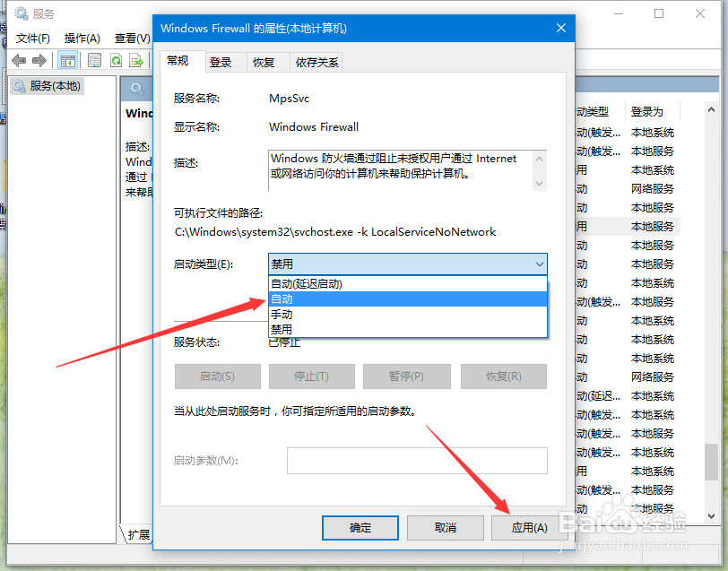Screen dimensions: 728x571
Task: Confirm with the 确定 button
Action: [x=360, y=528]
